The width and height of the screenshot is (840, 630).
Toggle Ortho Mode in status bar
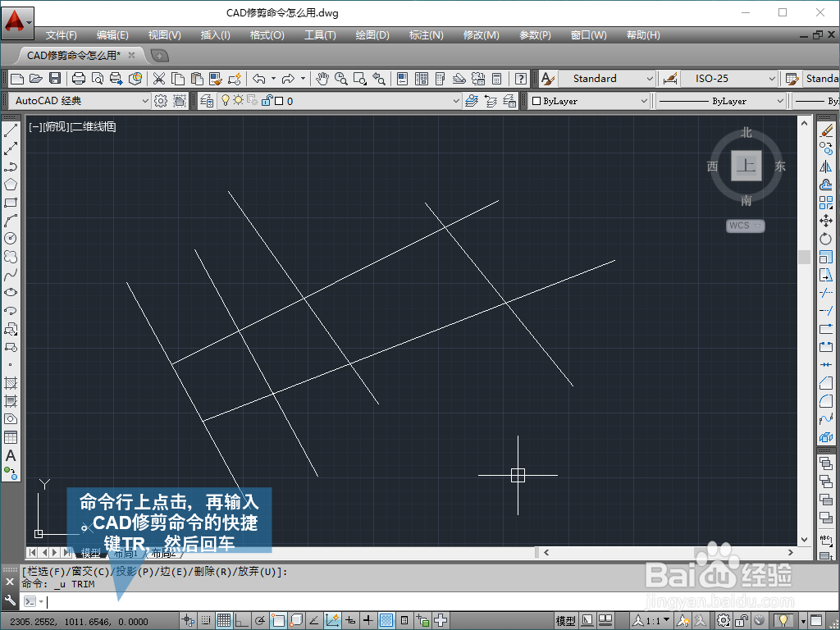click(242, 620)
